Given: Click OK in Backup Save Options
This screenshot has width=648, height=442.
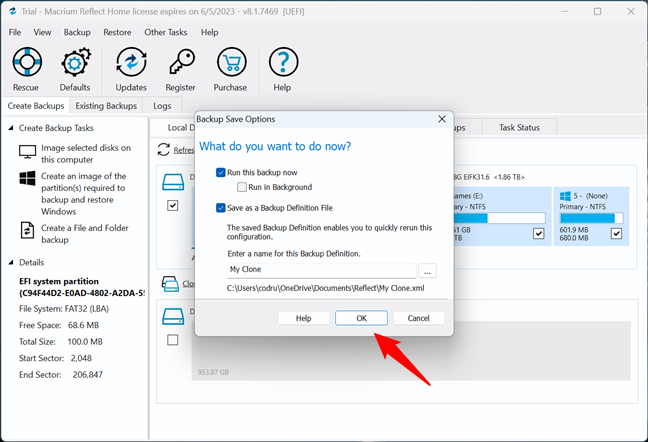Looking at the screenshot, I should [x=361, y=318].
